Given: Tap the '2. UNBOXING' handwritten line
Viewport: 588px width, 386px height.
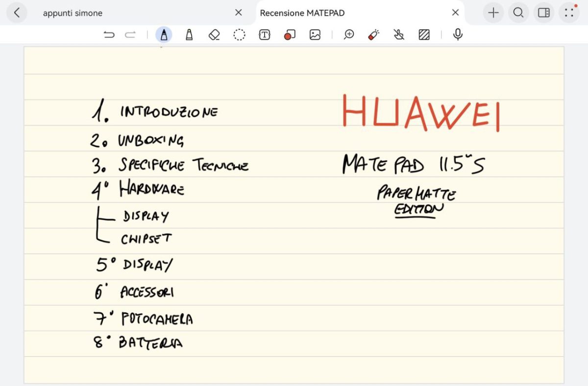Looking at the screenshot, I should 137,141.
